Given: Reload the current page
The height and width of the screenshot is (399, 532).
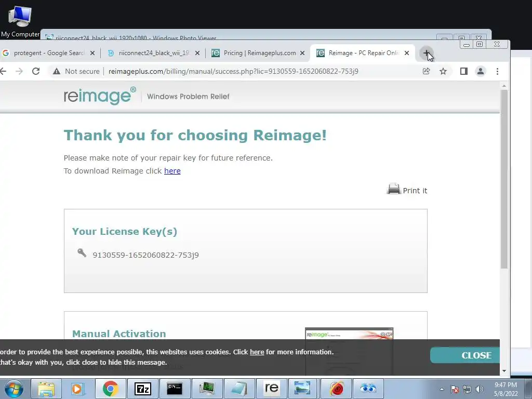Looking at the screenshot, I should (x=36, y=71).
